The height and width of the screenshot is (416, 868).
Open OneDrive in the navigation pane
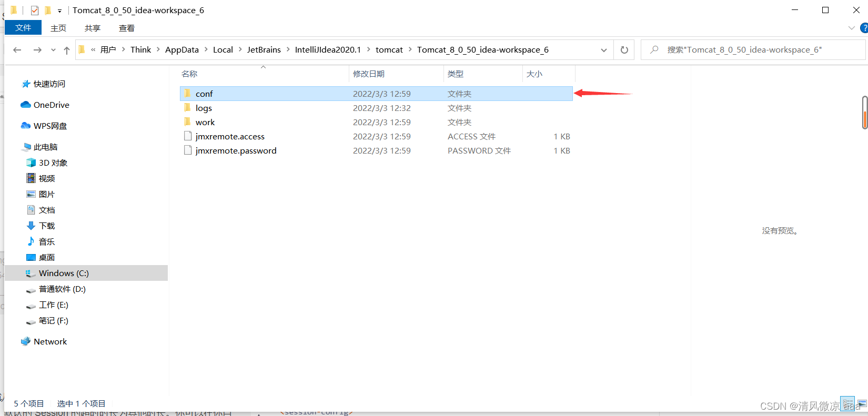(x=51, y=105)
